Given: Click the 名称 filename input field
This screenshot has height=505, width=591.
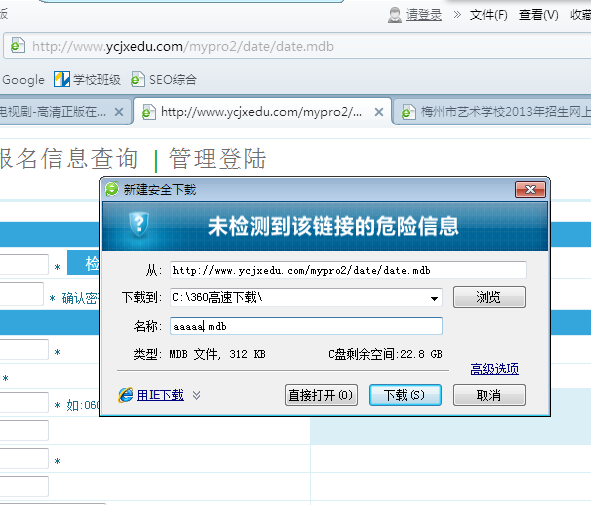Looking at the screenshot, I should point(306,326).
